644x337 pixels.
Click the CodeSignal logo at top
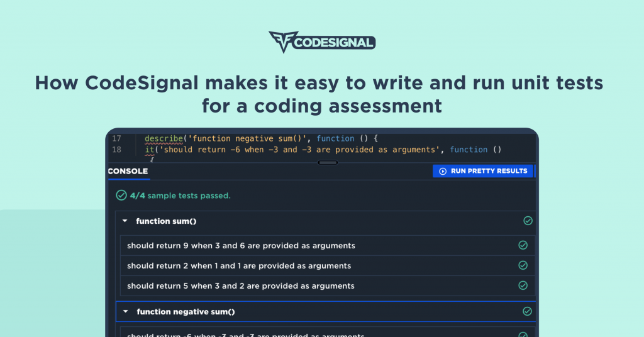[x=322, y=42]
